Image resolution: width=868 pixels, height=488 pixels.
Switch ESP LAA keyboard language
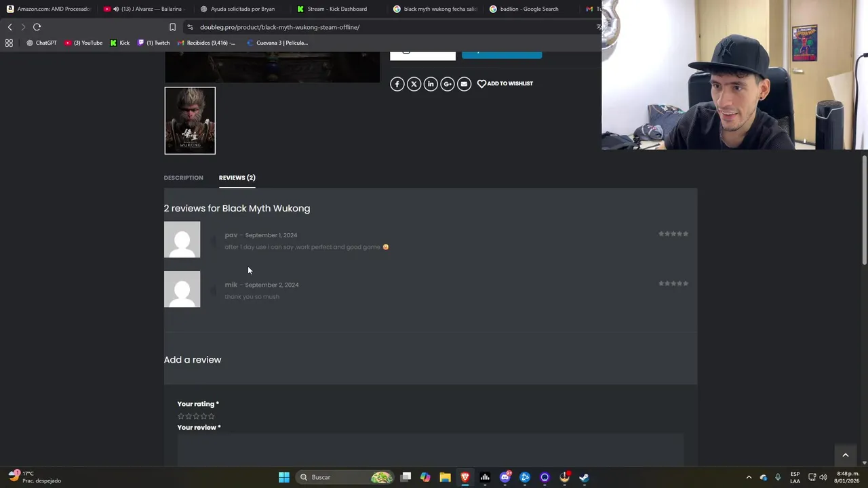795,477
